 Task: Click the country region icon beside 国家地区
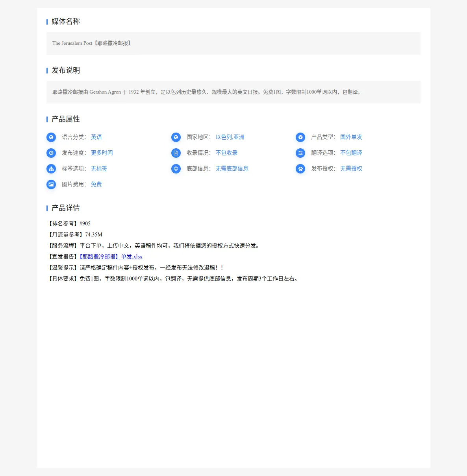tap(176, 137)
